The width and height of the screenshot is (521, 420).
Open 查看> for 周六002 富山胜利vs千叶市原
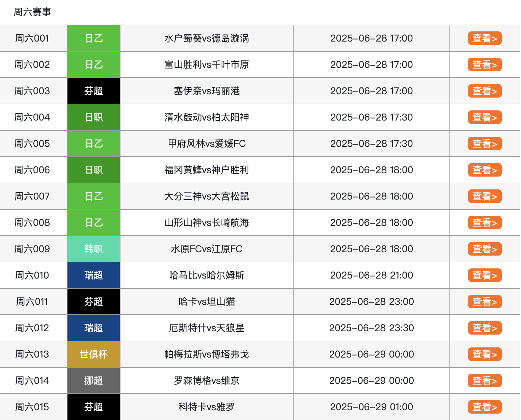pos(485,64)
